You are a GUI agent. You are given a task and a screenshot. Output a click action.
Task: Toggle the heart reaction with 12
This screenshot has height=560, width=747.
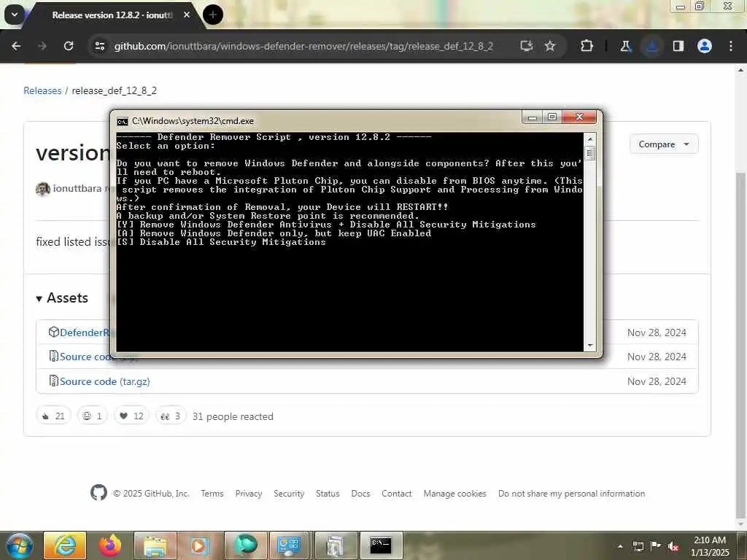pyautogui.click(x=131, y=416)
